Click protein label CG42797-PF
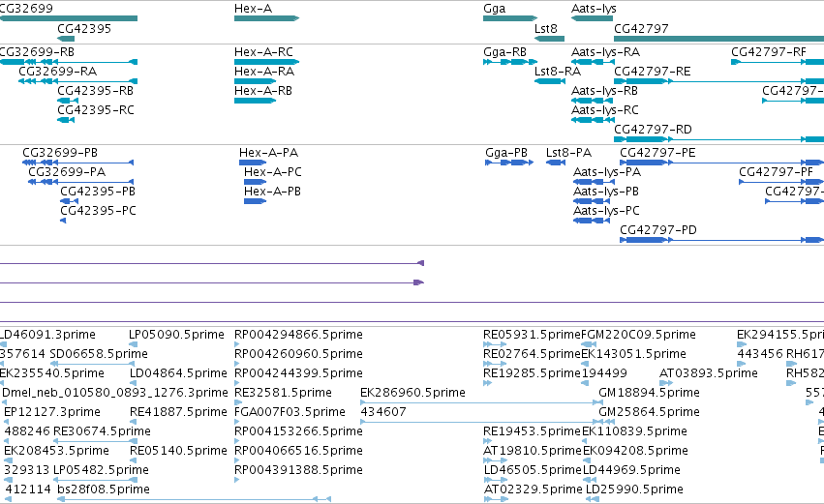This screenshot has height=504, width=824. pyautogui.click(x=777, y=172)
